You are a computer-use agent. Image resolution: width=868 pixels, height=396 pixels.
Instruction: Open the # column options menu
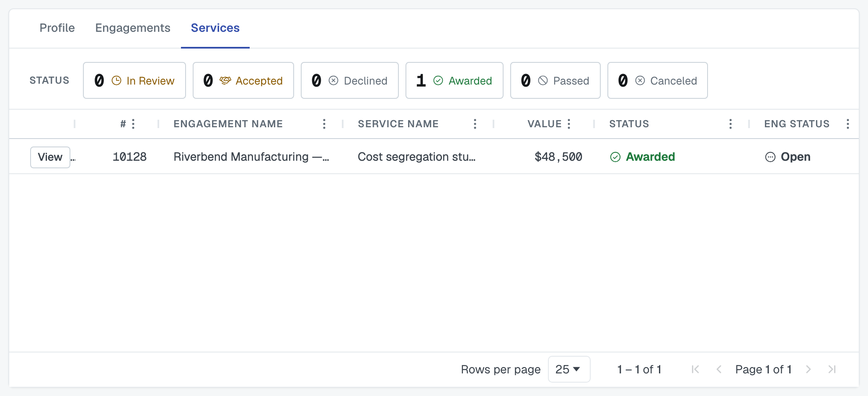click(133, 124)
